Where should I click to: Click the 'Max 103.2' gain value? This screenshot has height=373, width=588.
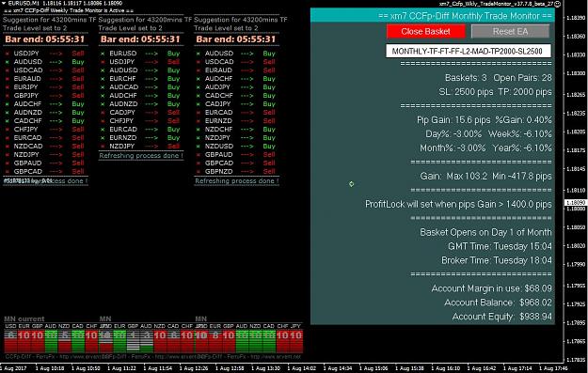(x=467, y=177)
